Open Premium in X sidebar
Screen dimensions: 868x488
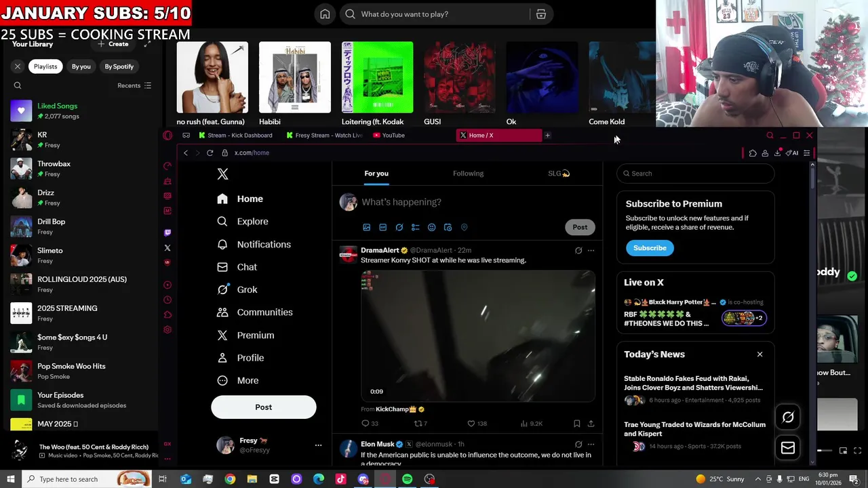[x=245, y=335]
